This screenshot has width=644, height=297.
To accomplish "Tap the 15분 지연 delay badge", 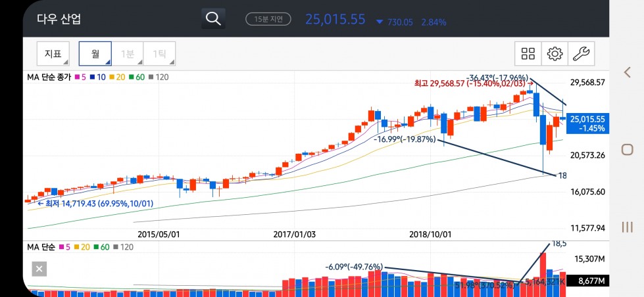I will click(x=268, y=19).
